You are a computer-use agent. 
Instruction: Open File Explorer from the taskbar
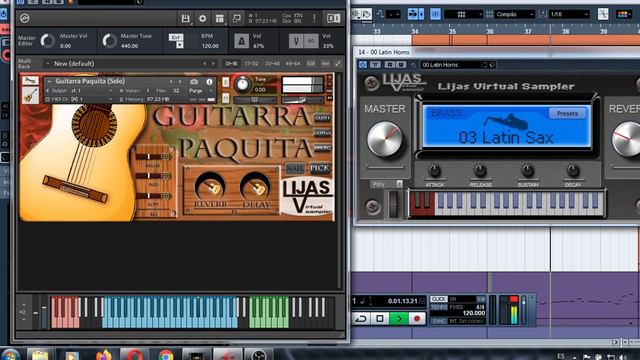(40, 355)
